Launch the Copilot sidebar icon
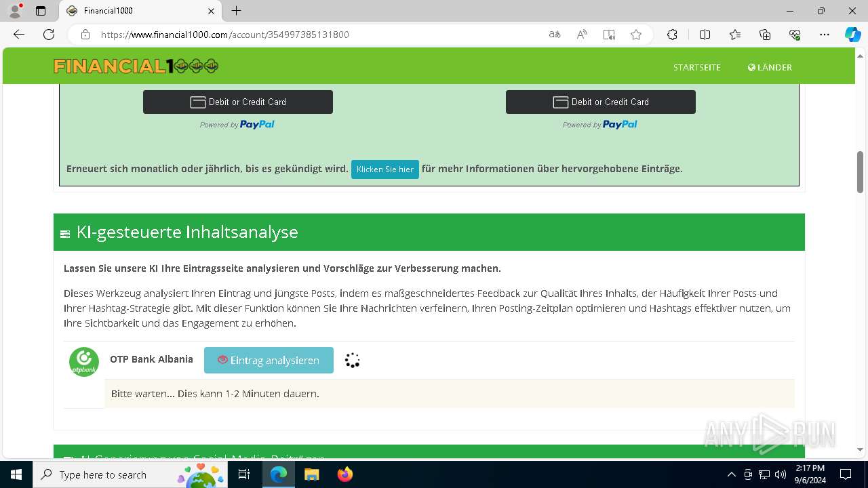 (852, 35)
